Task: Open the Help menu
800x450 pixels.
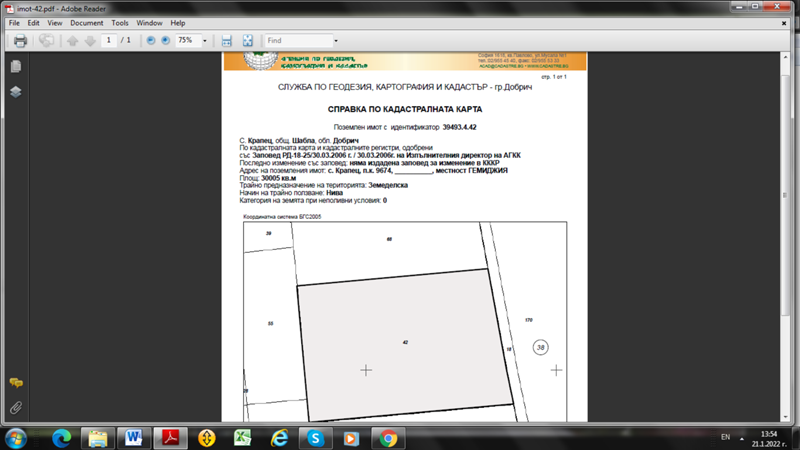Action: [x=178, y=22]
